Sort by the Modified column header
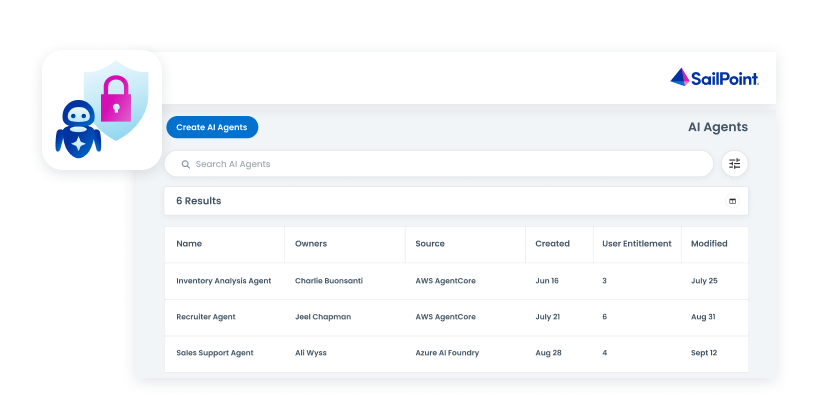Image resolution: width=820 pixels, height=420 pixels. (x=709, y=244)
